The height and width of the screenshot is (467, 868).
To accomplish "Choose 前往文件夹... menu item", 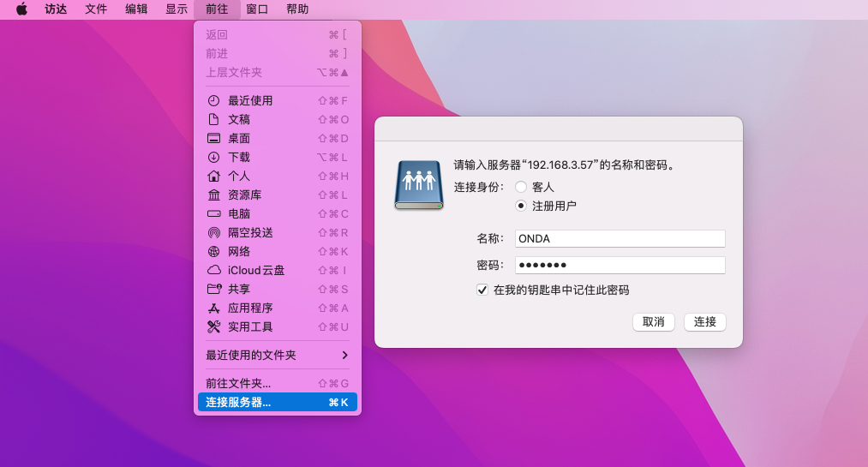I will [278, 383].
